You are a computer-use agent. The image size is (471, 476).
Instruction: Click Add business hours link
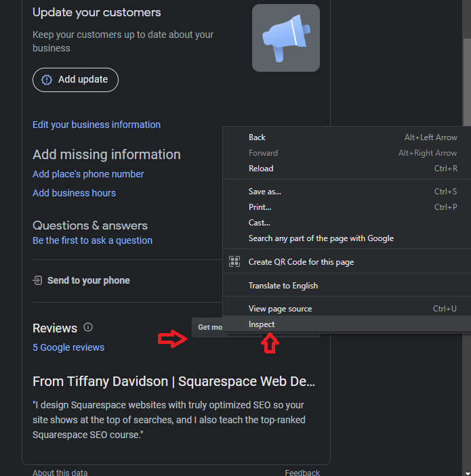74,193
